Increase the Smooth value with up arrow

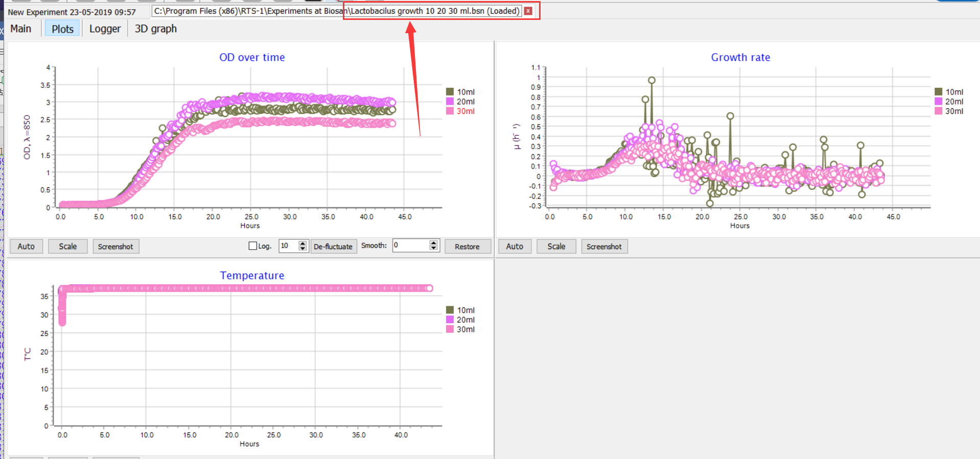click(434, 243)
